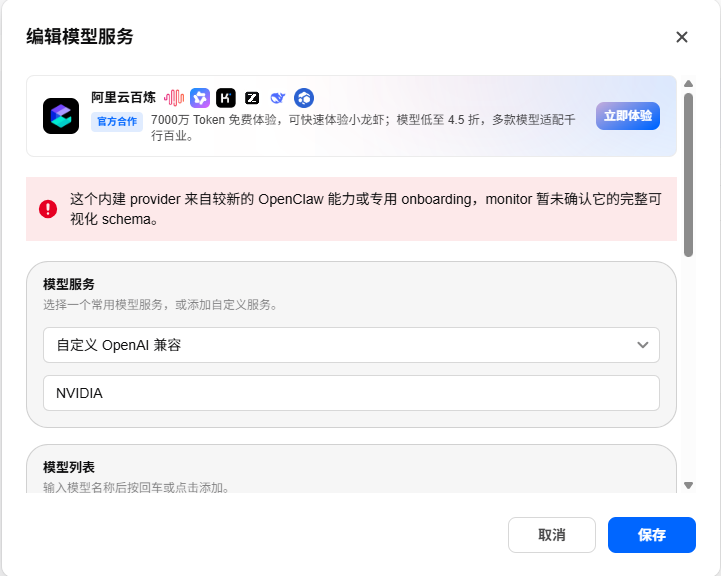Open the 自定义 OpenAI 兼容 dropdown
Image resolution: width=721 pixels, height=576 pixels.
pos(351,345)
